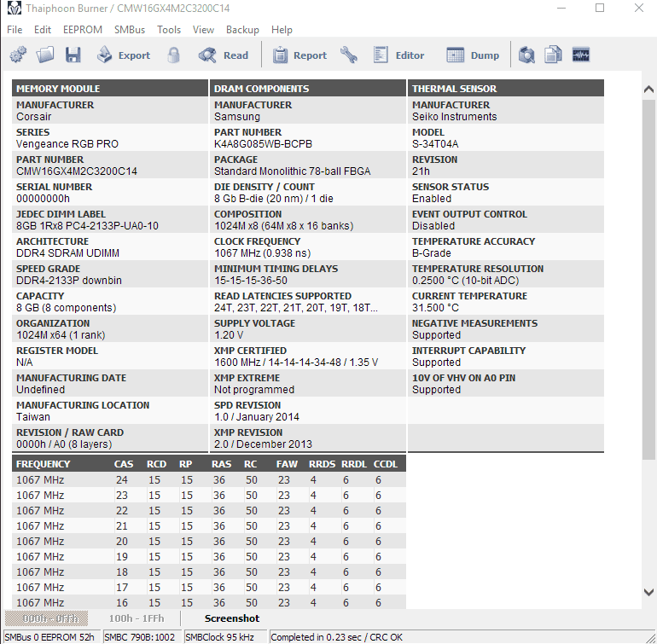Click Read to read SPD data
Screen dimensions: 657x644
(224, 55)
